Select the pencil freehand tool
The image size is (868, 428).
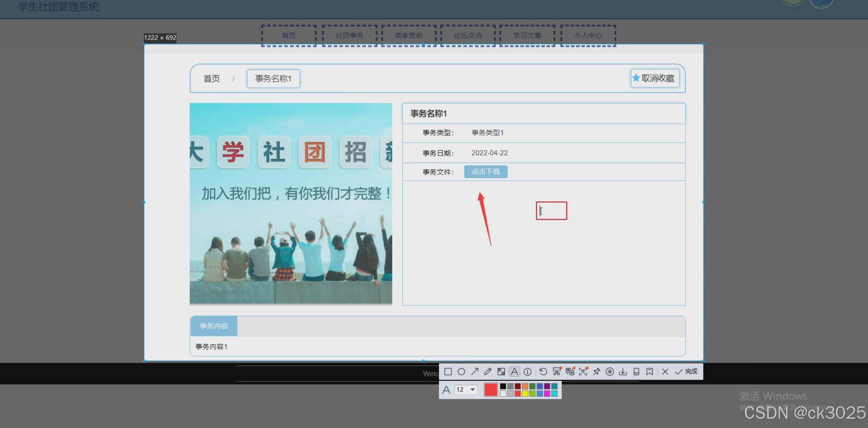[x=488, y=371]
